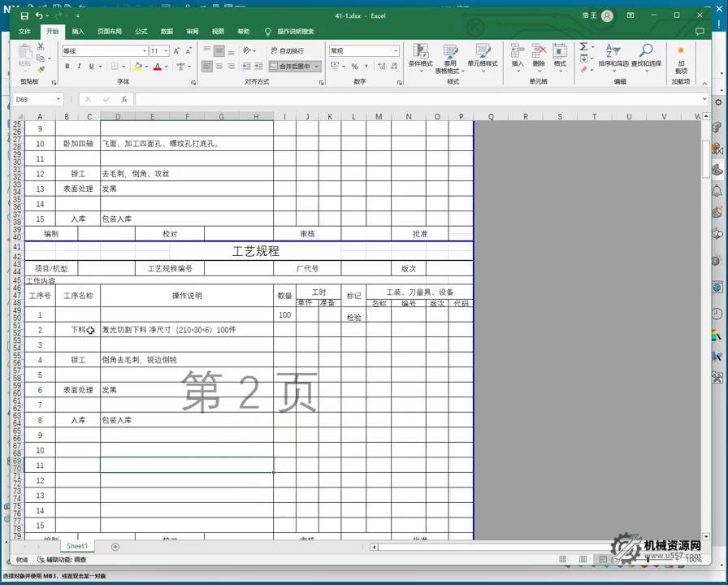
Task: Toggle bold formatting
Action: [67, 67]
